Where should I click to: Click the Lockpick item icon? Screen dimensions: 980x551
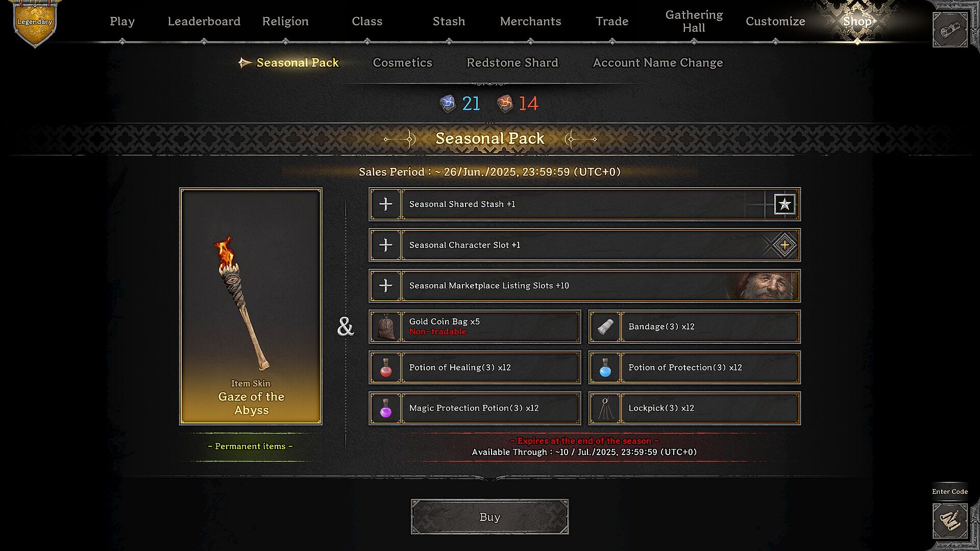click(x=605, y=408)
